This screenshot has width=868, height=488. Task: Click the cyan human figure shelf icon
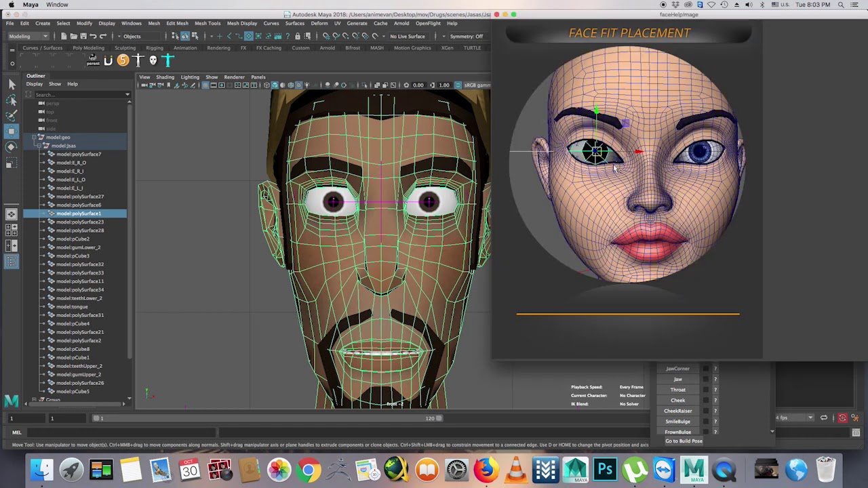(168, 61)
